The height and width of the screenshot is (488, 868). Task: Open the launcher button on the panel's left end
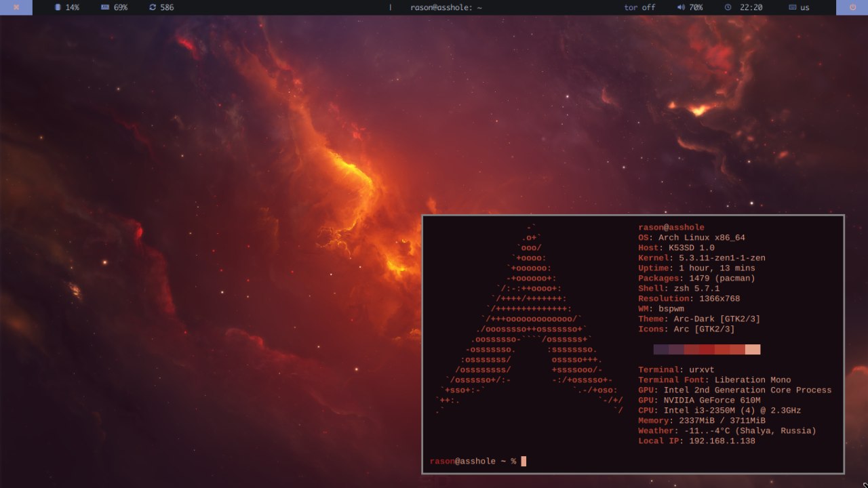click(x=16, y=7)
